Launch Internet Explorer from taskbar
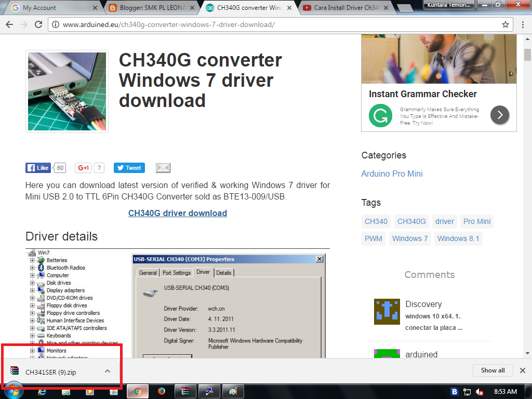The height and width of the screenshot is (399, 532). (x=42, y=392)
